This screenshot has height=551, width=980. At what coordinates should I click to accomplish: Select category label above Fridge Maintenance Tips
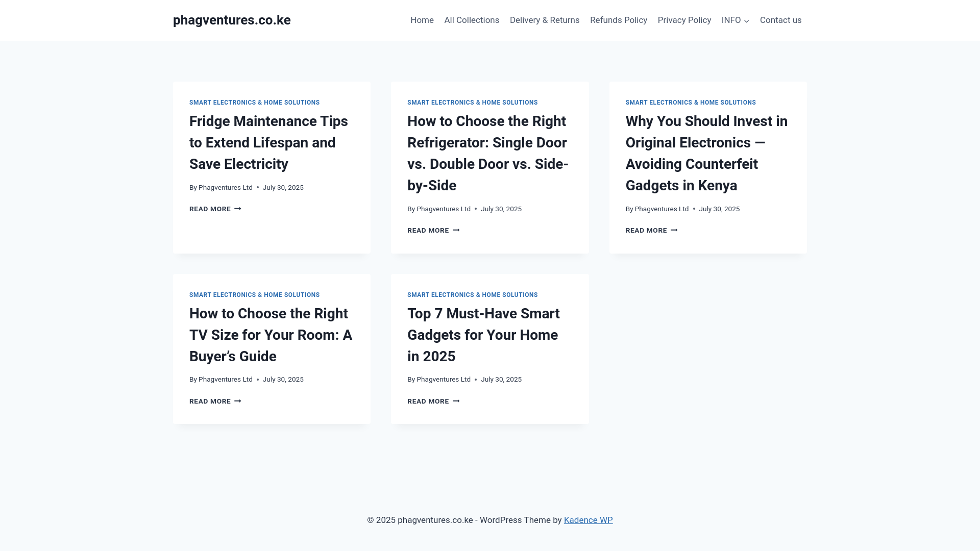(x=255, y=103)
